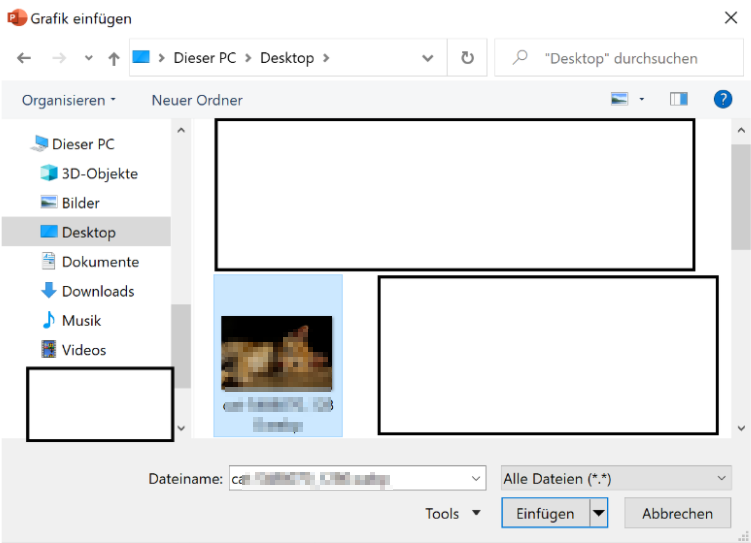The image size is (751, 543).
Task: Open the Organisieren menu
Action: click(69, 100)
